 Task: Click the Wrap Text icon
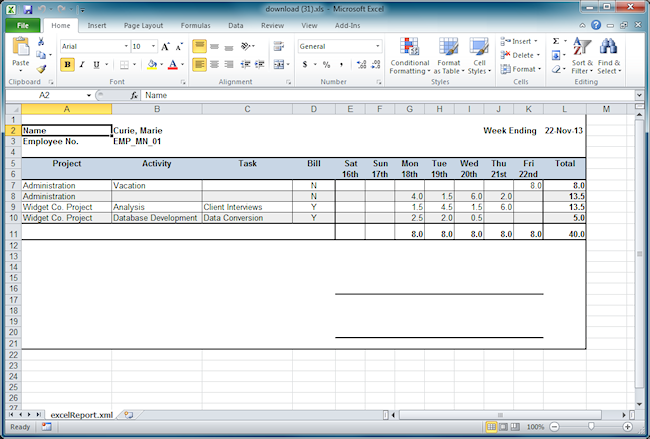pos(279,46)
